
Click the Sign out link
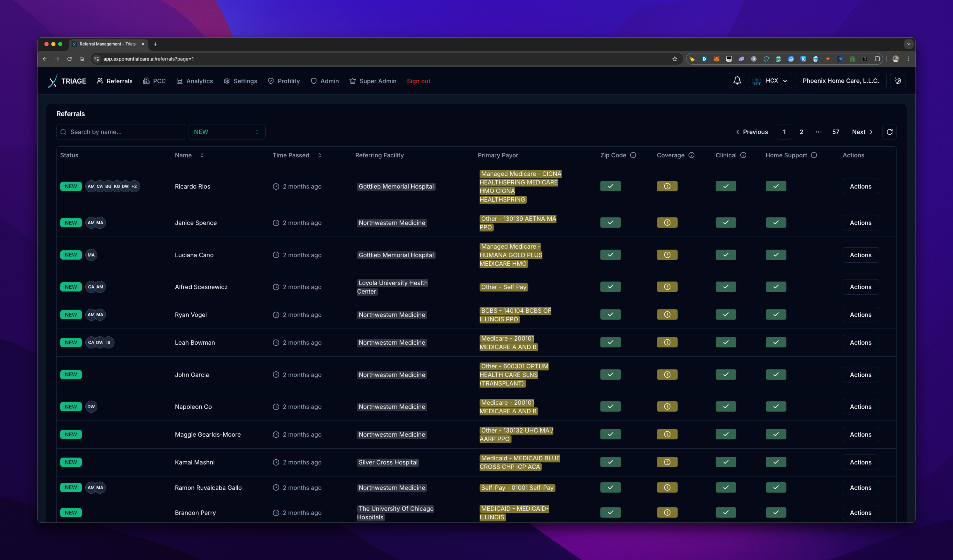point(418,81)
